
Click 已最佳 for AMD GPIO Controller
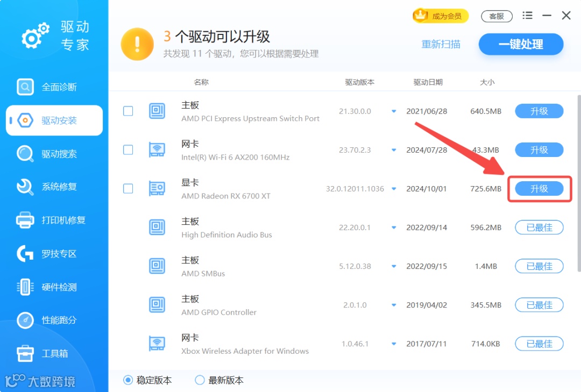pyautogui.click(x=539, y=305)
